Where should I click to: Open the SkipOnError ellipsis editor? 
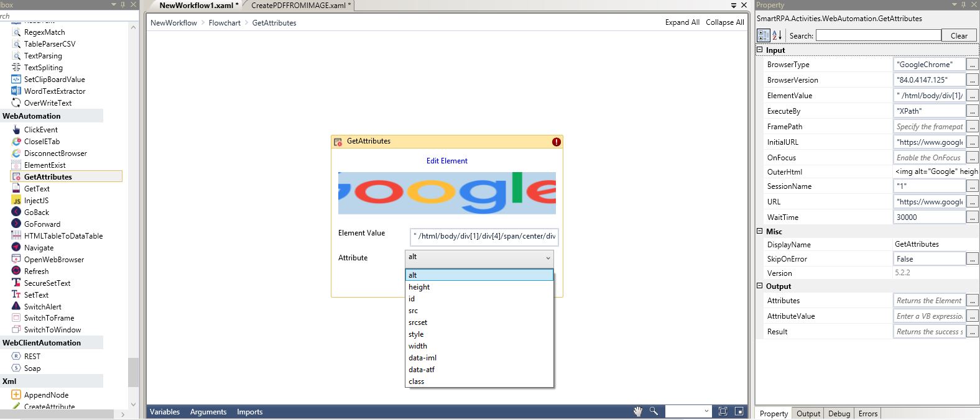pyautogui.click(x=973, y=259)
